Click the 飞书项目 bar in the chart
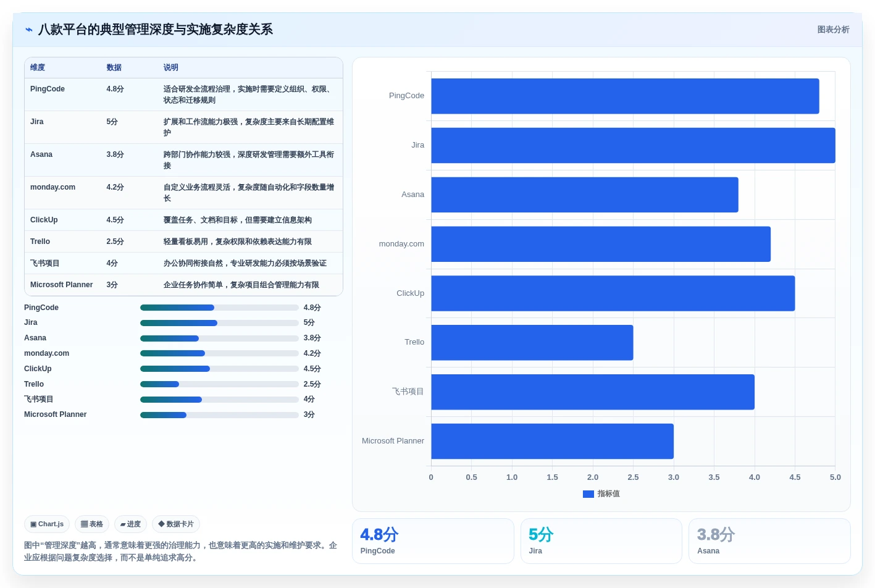Image resolution: width=875 pixels, height=588 pixels. 593,392
